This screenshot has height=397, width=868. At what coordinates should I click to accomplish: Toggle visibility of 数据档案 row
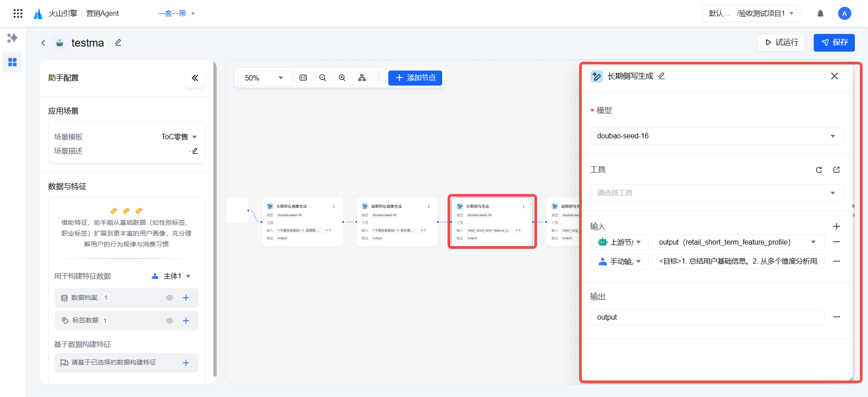point(170,298)
